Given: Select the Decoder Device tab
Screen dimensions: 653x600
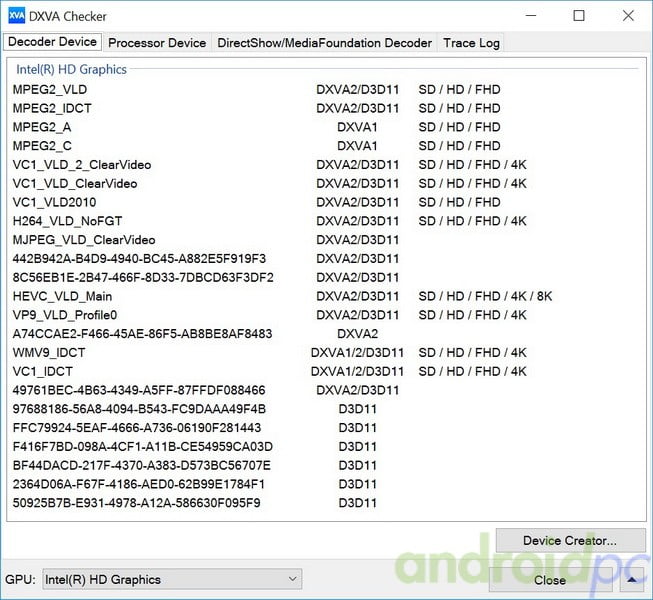Looking at the screenshot, I should tap(53, 42).
